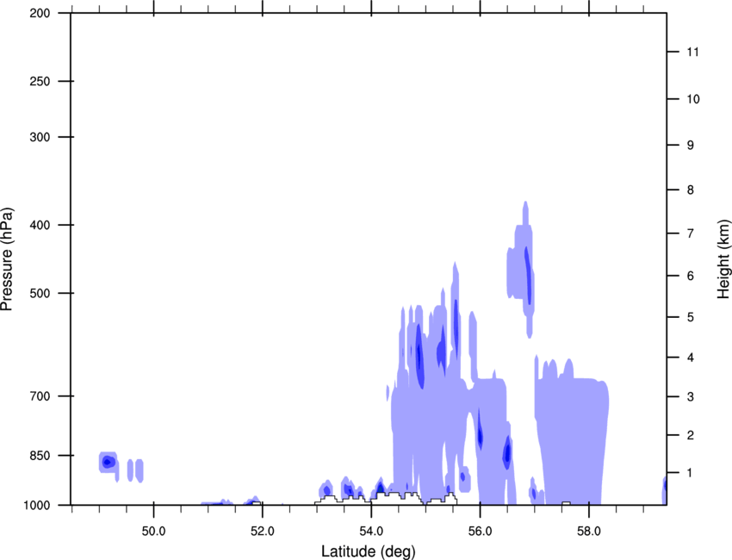This screenshot has width=732, height=560.
Task: Click the 4 km height label
Action: pyautogui.click(x=691, y=358)
